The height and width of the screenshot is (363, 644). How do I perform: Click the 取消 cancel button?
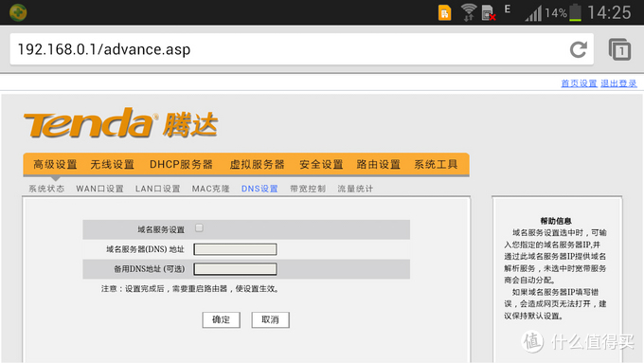click(270, 319)
